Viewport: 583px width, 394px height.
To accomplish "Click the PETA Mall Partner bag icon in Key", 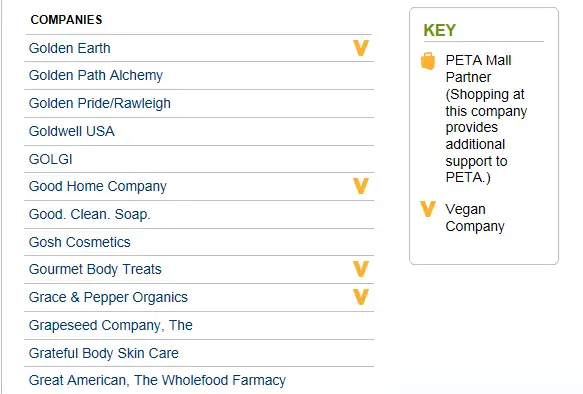I will point(428,61).
